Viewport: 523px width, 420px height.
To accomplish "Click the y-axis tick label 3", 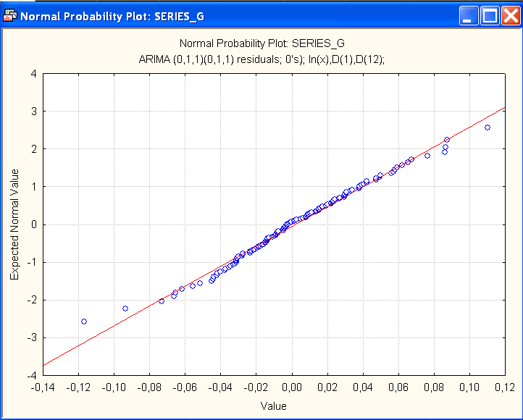I will (34, 112).
